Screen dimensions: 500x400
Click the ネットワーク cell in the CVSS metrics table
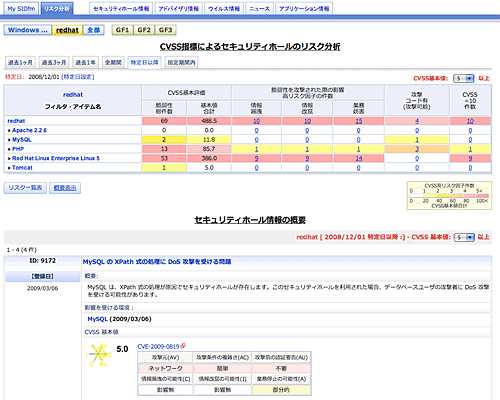pos(166,368)
